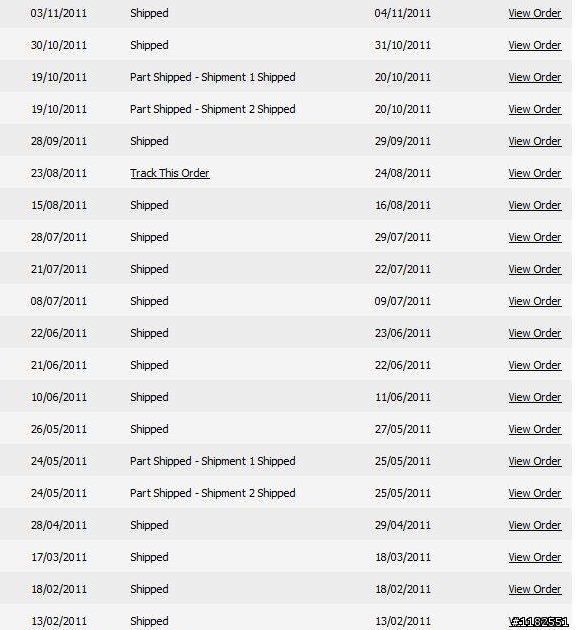
Task: View 19/10/2011 Shipment 2 order
Action: (x=535, y=109)
